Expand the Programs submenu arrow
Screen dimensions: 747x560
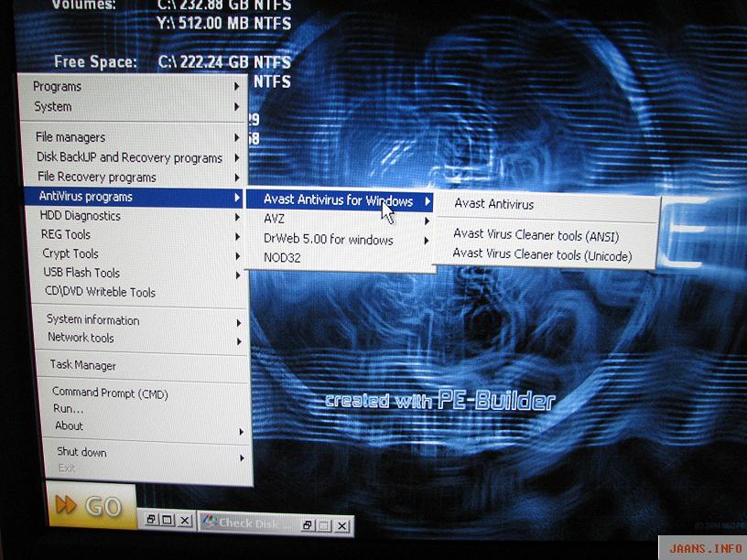coord(236,86)
